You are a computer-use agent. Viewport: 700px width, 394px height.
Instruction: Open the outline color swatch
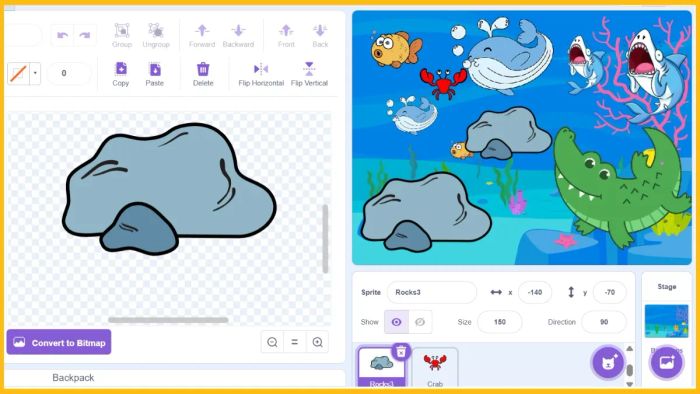[x=18, y=73]
